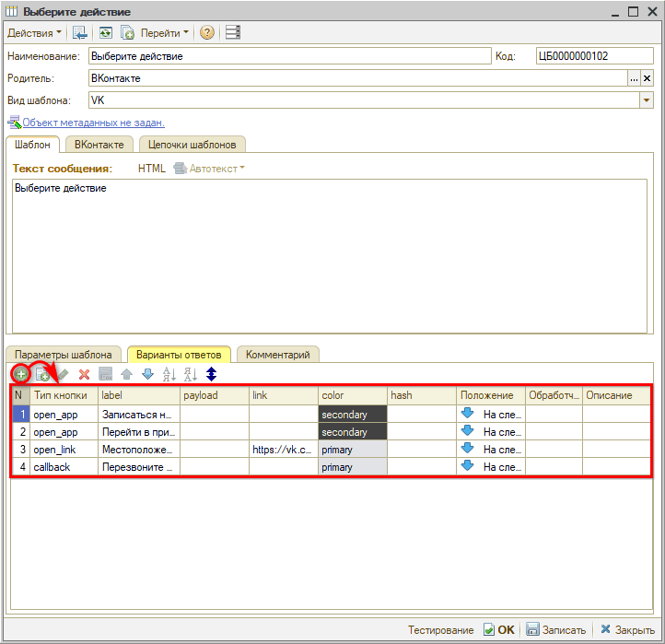Switch to the Параметры шаблона tab

[x=64, y=354]
